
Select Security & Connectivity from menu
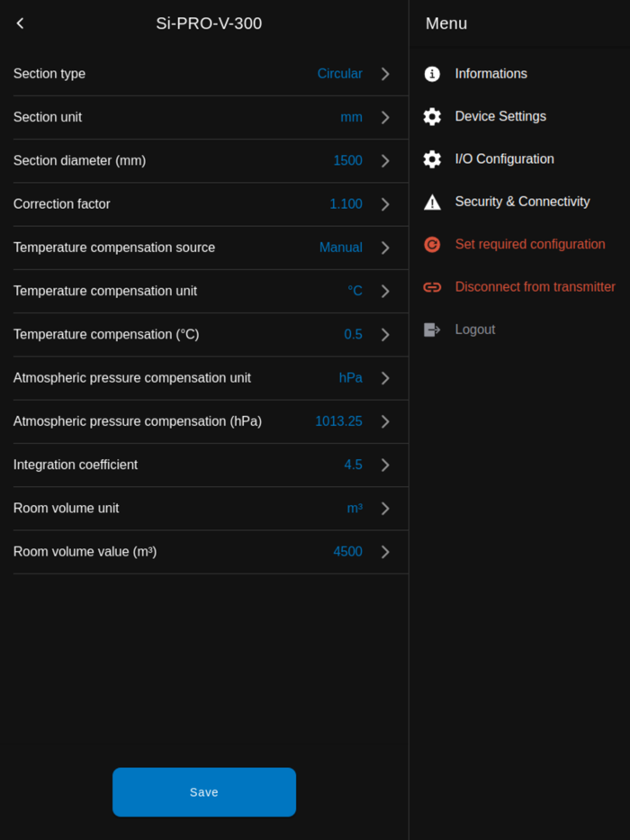coord(522,202)
